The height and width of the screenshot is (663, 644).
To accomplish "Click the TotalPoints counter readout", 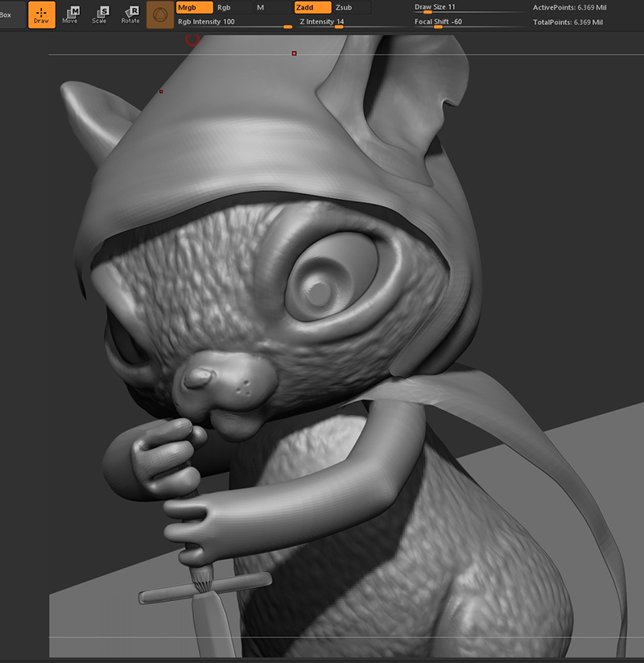I will coord(568,22).
